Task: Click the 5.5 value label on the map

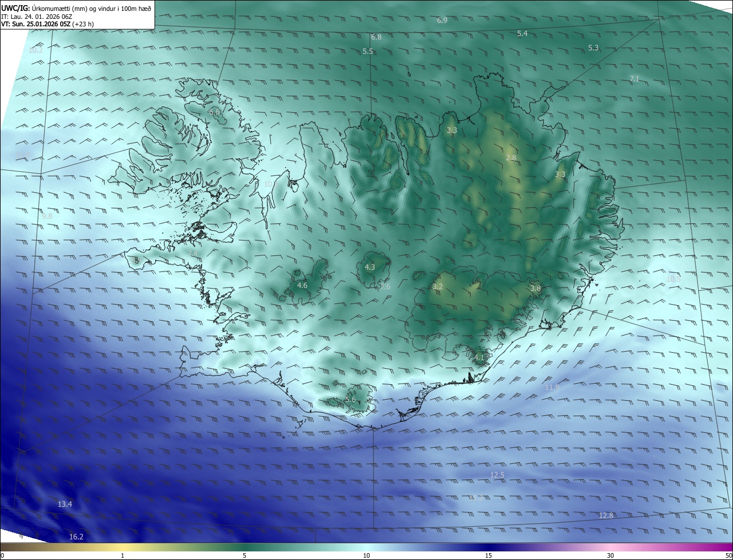Action: (x=368, y=52)
